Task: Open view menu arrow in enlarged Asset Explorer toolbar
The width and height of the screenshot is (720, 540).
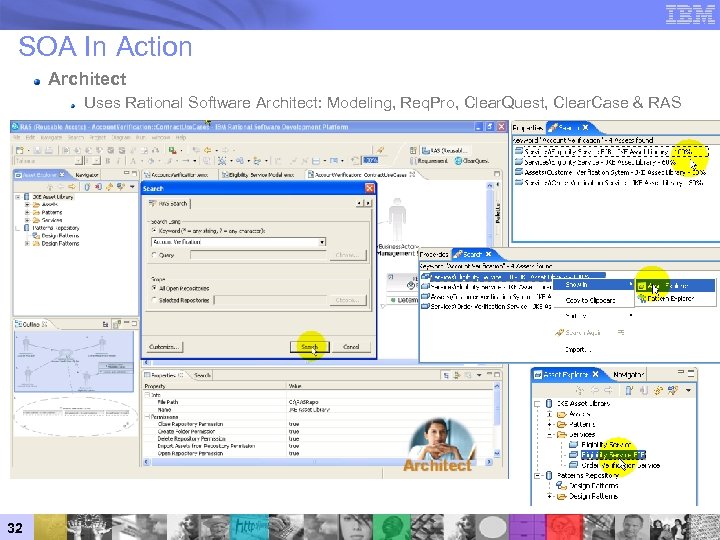Action: click(x=688, y=390)
